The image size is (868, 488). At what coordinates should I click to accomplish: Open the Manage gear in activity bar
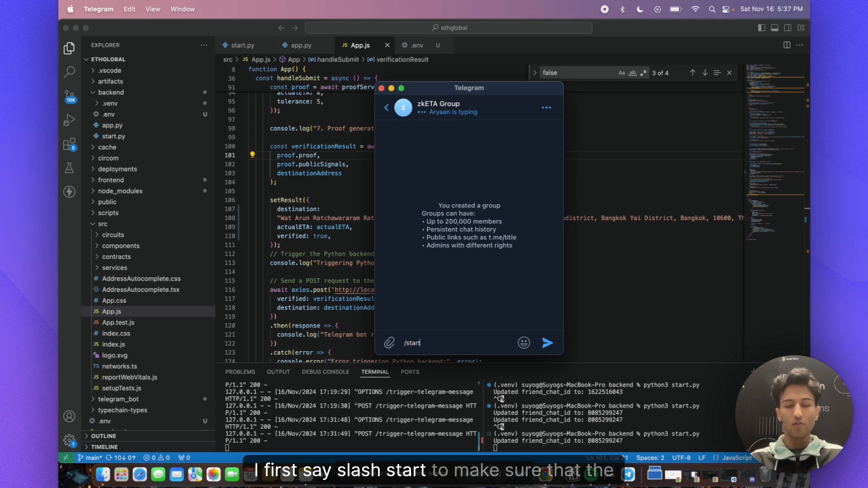[x=69, y=440]
